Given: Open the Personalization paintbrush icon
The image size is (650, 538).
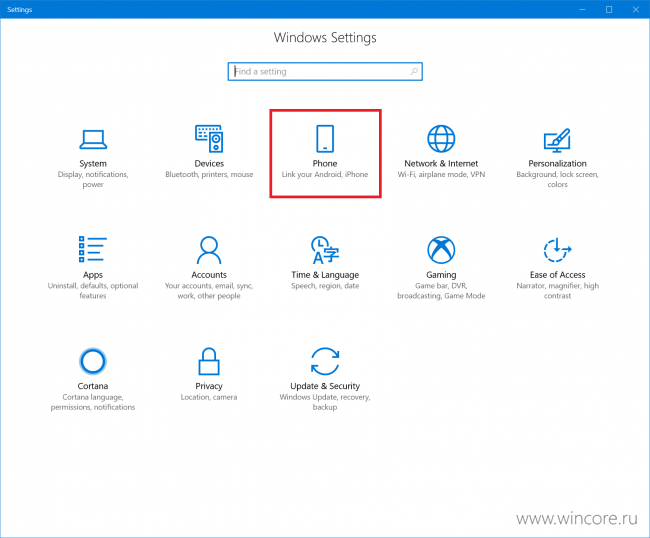Looking at the screenshot, I should point(557,140).
